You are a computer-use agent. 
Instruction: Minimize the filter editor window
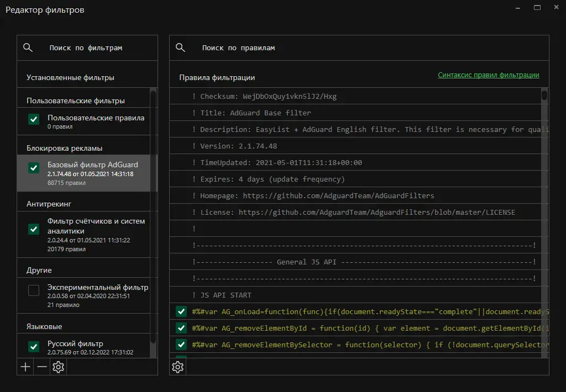point(518,8)
